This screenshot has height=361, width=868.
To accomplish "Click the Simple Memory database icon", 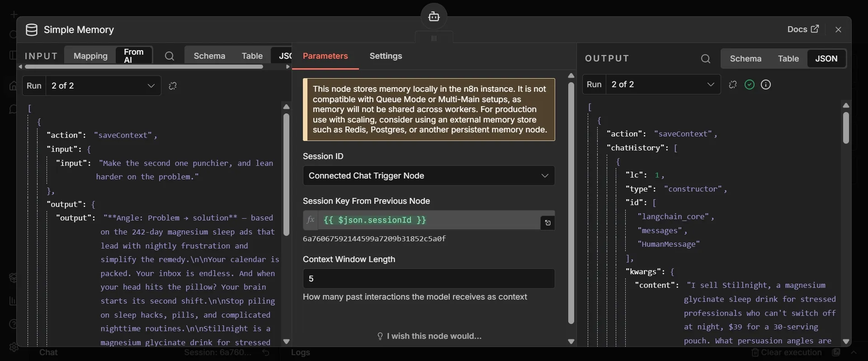I will coord(31,30).
